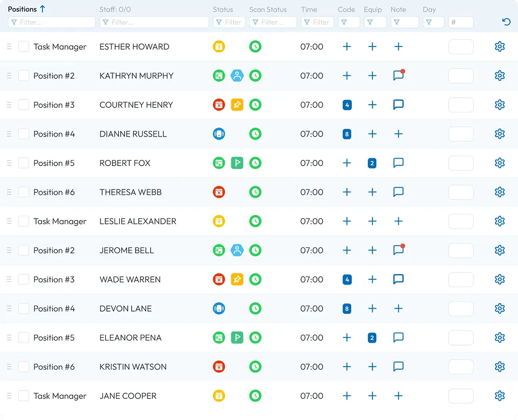The height and width of the screenshot is (420, 518).
Task: Tick the checkbox for Jane Cooper row
Action: pyautogui.click(x=24, y=396)
